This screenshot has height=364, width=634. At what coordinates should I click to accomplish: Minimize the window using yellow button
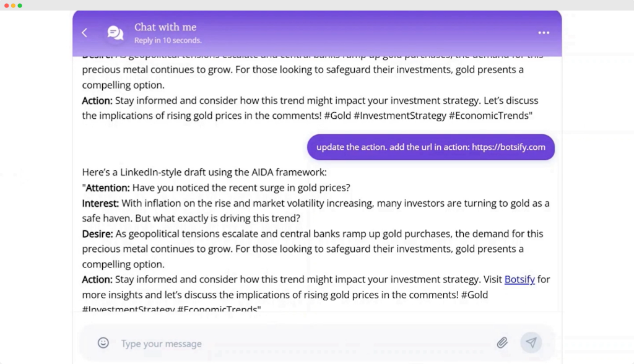coord(12,5)
